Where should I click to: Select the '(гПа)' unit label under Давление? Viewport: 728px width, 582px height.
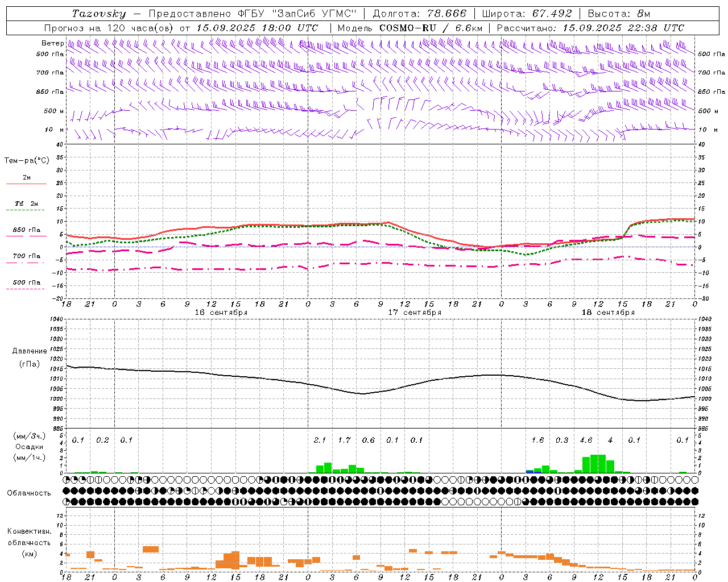pyautogui.click(x=30, y=364)
